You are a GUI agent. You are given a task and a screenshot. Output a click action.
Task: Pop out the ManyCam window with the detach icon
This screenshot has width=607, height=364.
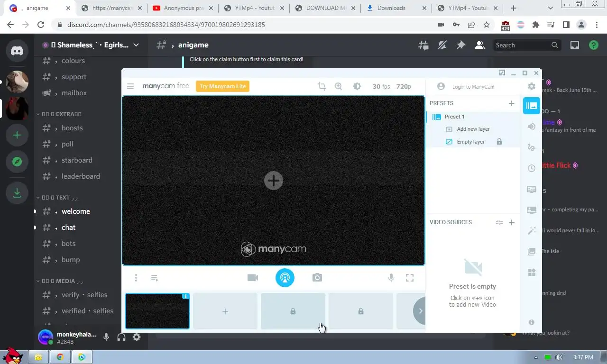click(x=502, y=73)
